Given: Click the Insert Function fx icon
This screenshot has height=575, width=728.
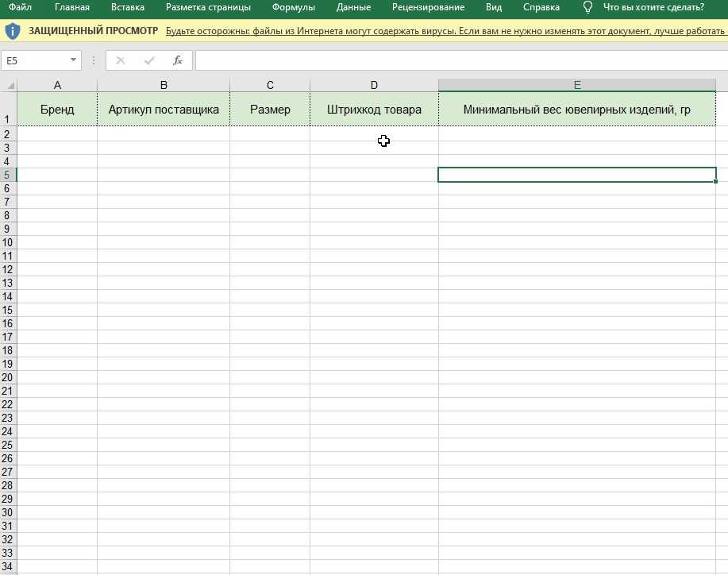Looking at the screenshot, I should [x=178, y=60].
